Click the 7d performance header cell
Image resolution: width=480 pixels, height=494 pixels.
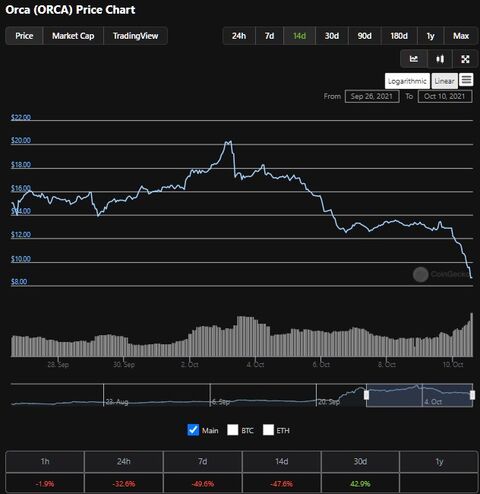click(202, 461)
